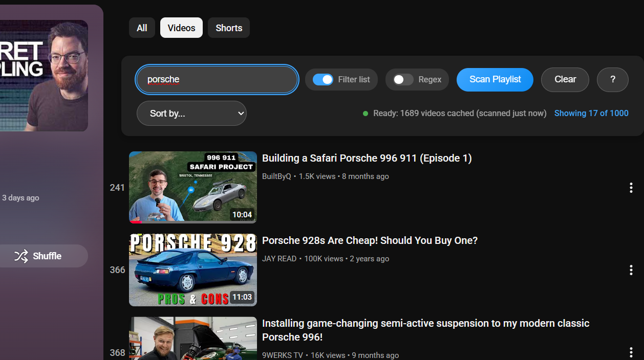The width and height of the screenshot is (644, 360).
Task: Click playlist index number 366
Action: (117, 270)
